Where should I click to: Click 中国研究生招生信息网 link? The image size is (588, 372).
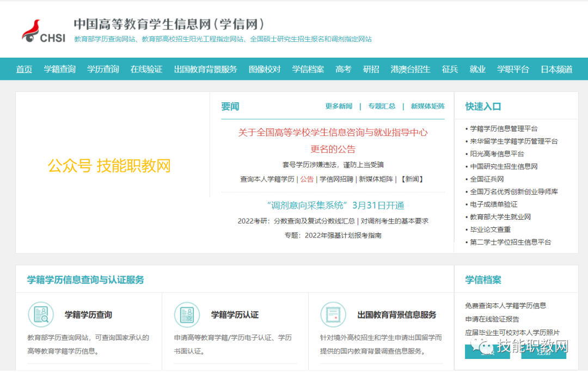pyautogui.click(x=504, y=166)
